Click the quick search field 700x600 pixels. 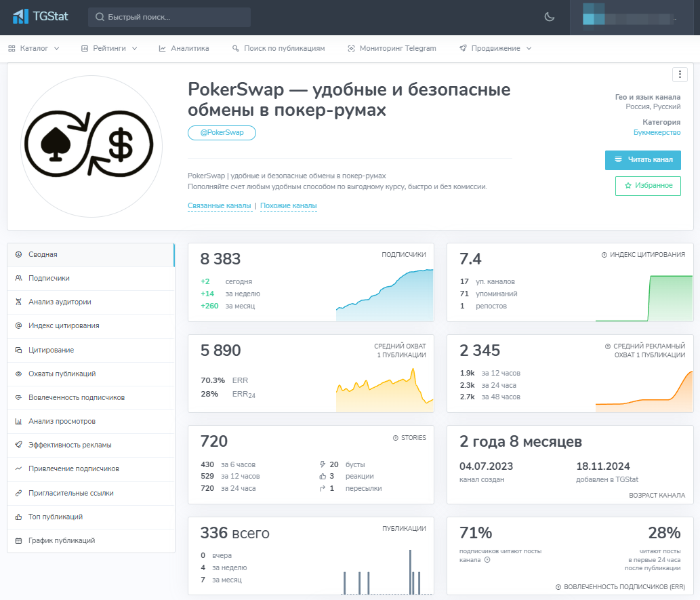(169, 17)
